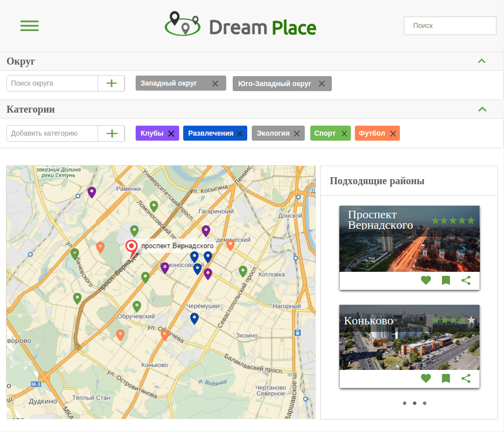Click Проспект Вернадского star rating
This screenshot has height=432, width=504.
pyautogui.click(x=453, y=220)
